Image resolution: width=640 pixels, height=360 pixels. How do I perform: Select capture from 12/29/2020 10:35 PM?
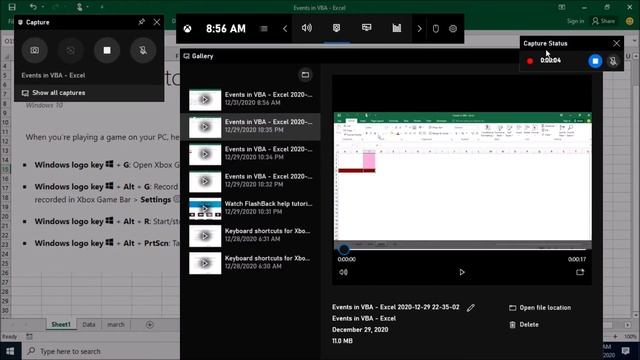click(x=251, y=127)
